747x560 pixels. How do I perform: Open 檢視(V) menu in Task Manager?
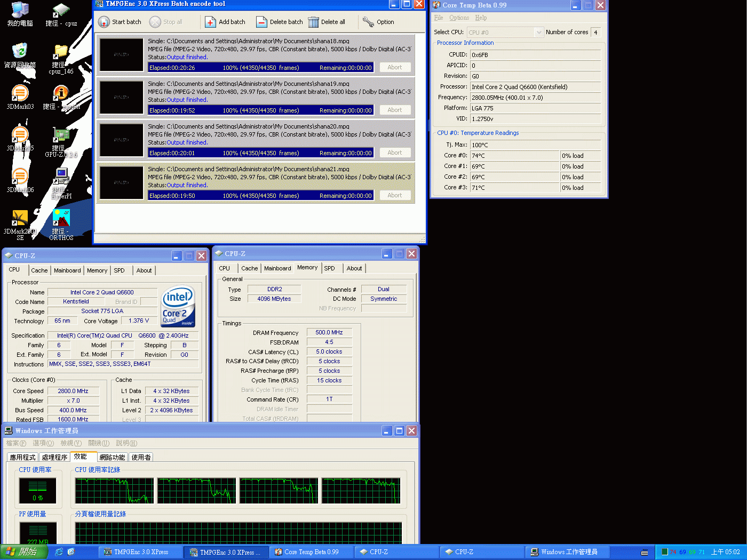(x=71, y=443)
